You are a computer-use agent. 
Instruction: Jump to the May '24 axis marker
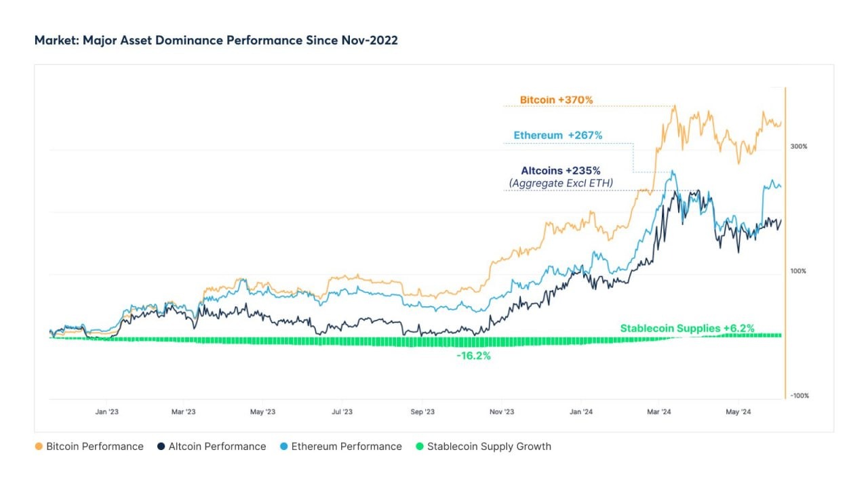tap(738, 411)
